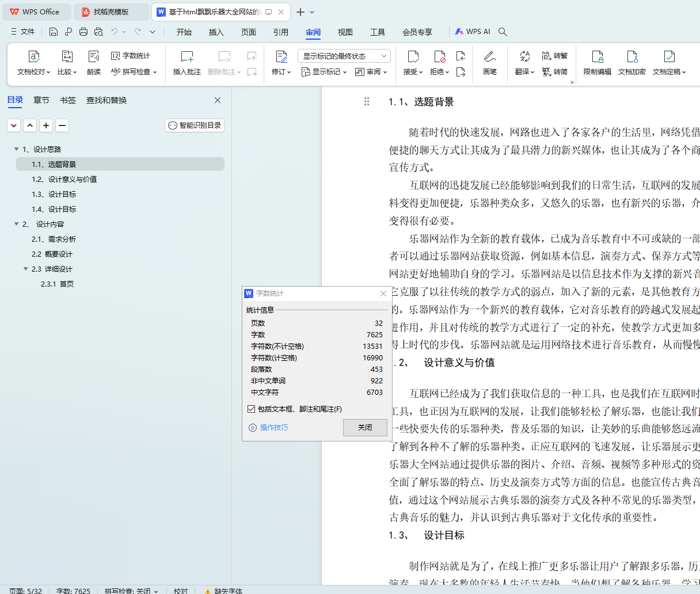Click the Print icon in quick toolbar

point(83,32)
